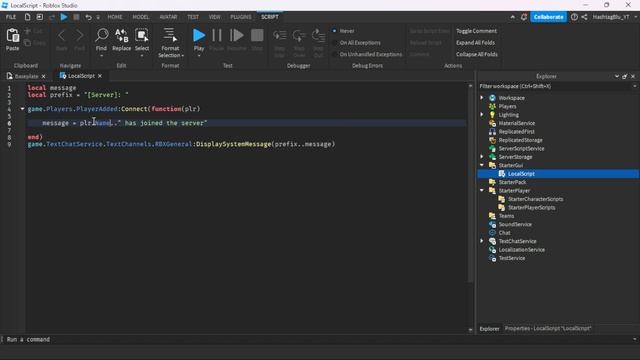The image size is (640, 360).
Task: Switch to the Baseplate document tab
Action: (26, 76)
